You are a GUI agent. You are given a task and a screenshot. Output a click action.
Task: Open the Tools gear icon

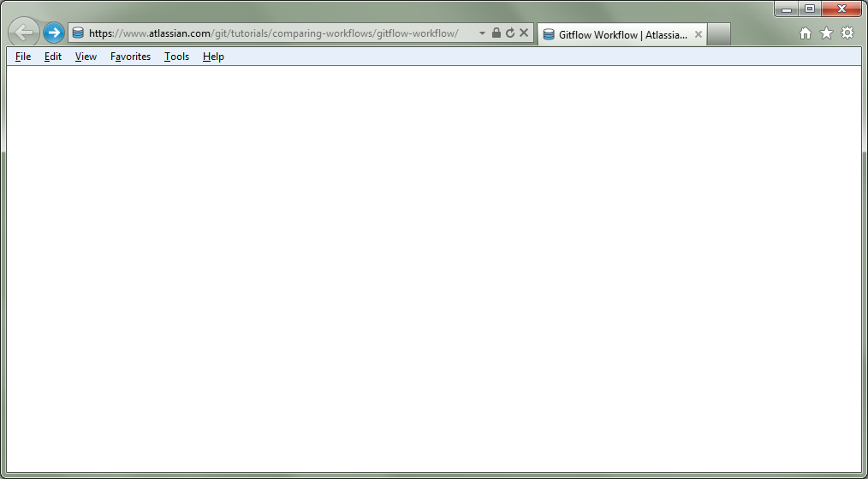(847, 33)
